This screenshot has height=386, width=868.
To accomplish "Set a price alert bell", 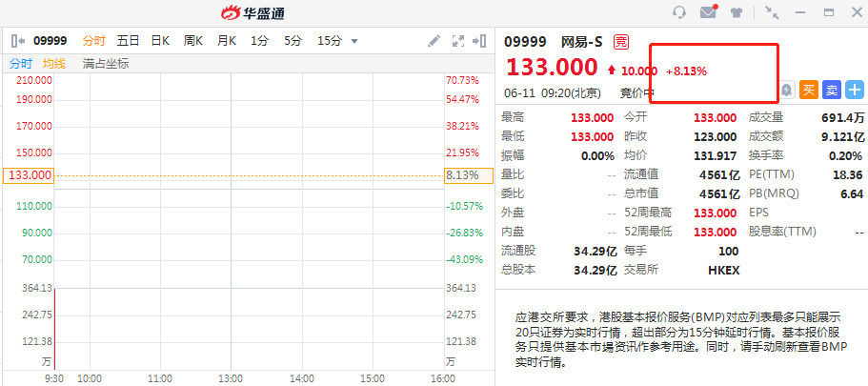I will (787, 90).
